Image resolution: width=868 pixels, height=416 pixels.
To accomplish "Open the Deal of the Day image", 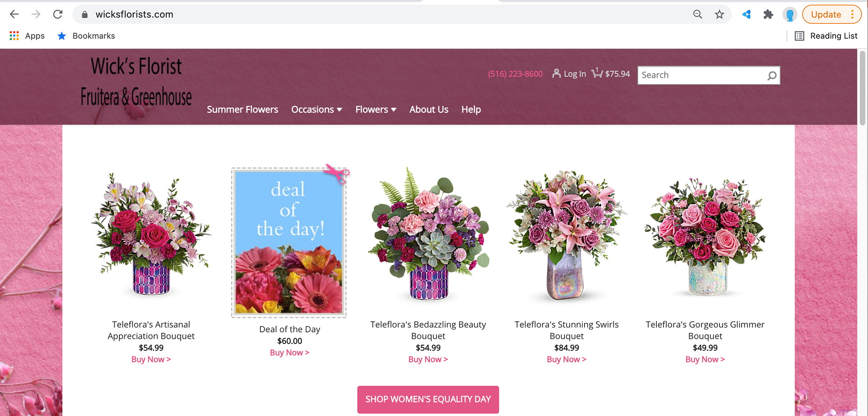I will pos(290,241).
